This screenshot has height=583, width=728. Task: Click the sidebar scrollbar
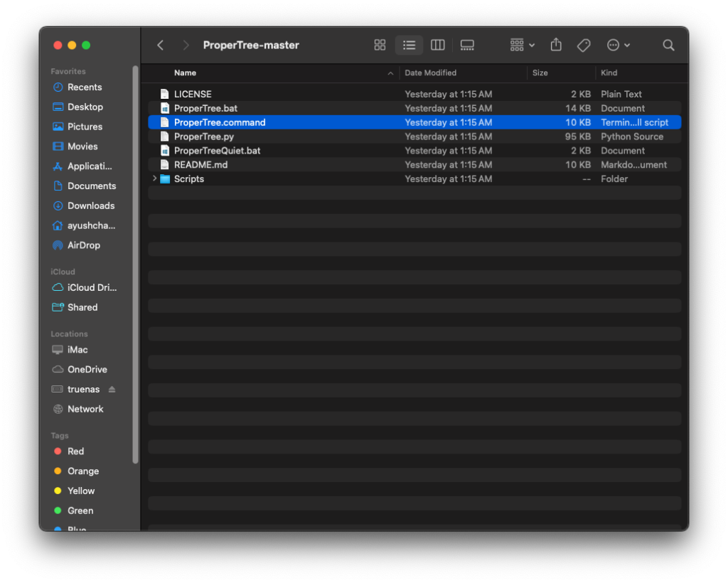pos(136,264)
